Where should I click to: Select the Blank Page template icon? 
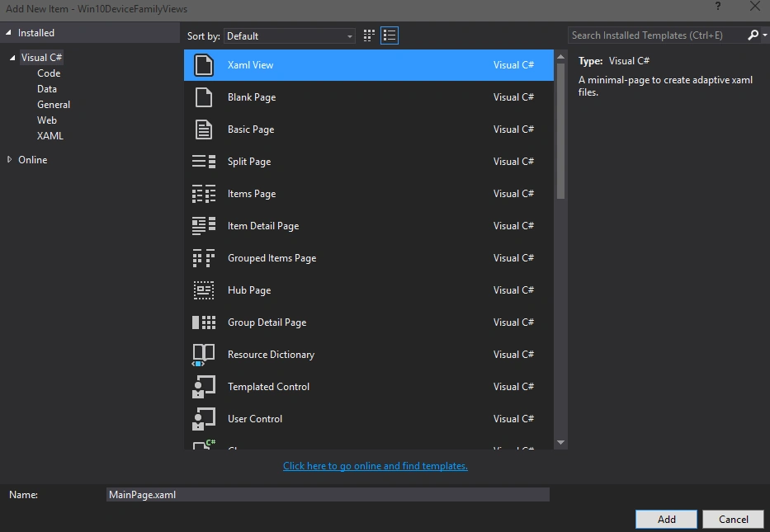(203, 97)
